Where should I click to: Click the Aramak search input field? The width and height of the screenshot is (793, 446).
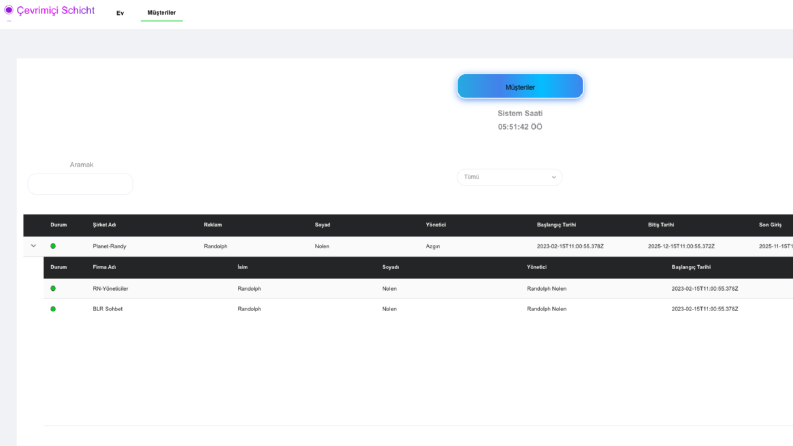pos(80,184)
